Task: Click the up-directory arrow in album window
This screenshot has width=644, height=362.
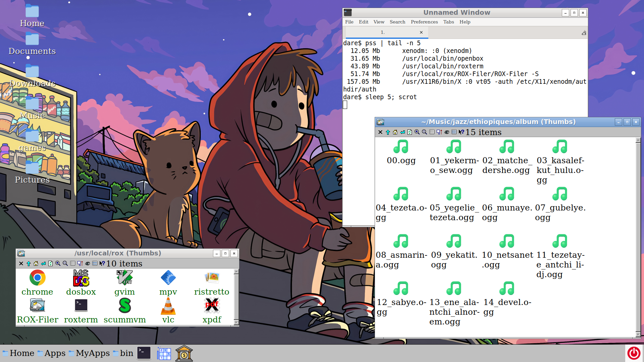Action: point(388,132)
